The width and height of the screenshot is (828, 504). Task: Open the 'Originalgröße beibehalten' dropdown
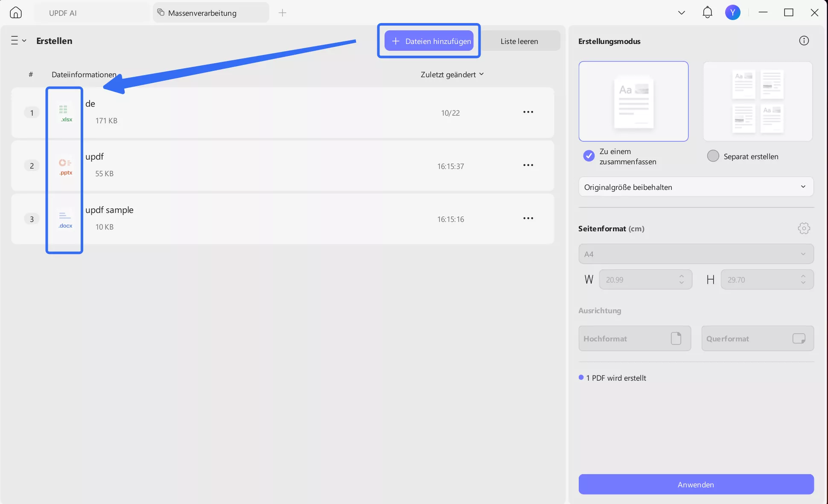coord(696,186)
